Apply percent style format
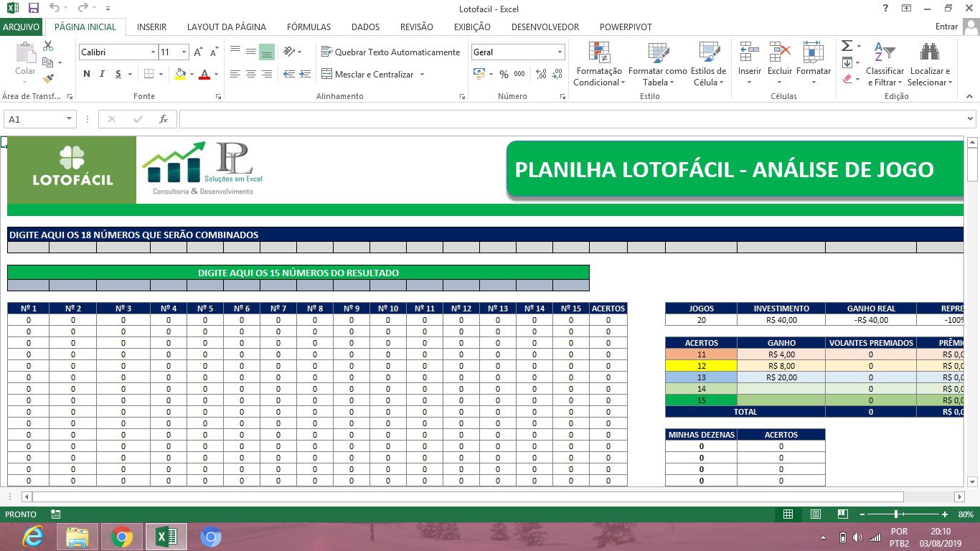This screenshot has width=980, height=551. [x=504, y=74]
